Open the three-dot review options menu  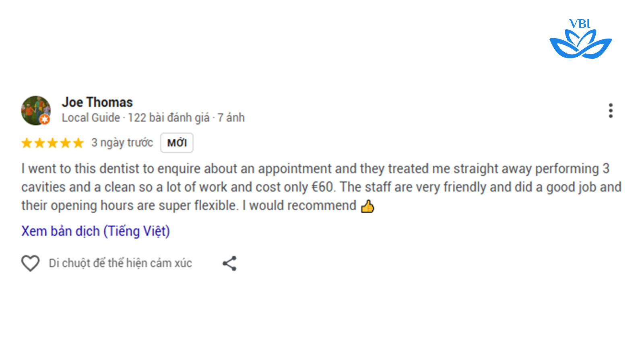click(x=611, y=111)
